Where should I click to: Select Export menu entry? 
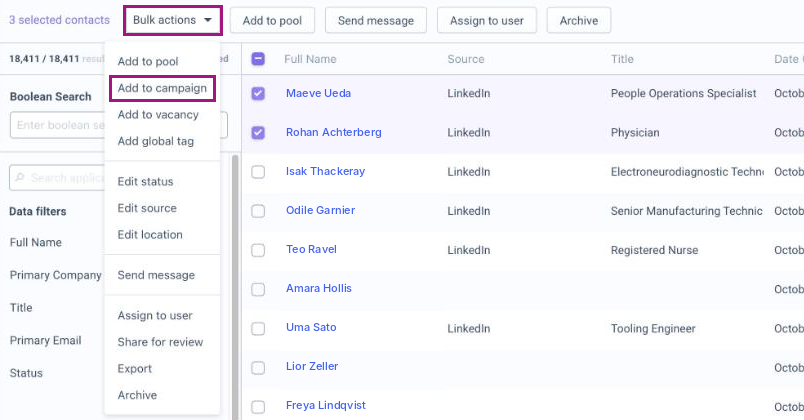[135, 369]
